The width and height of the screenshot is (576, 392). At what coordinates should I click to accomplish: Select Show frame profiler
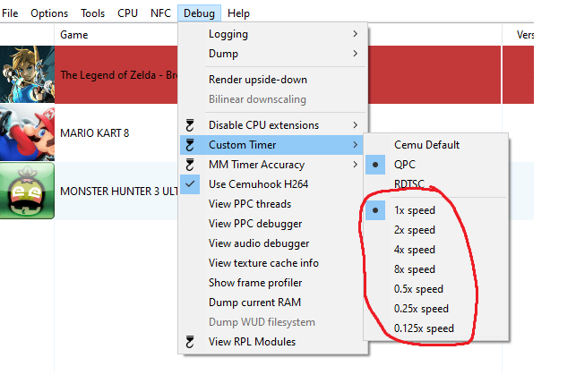[x=273, y=283]
